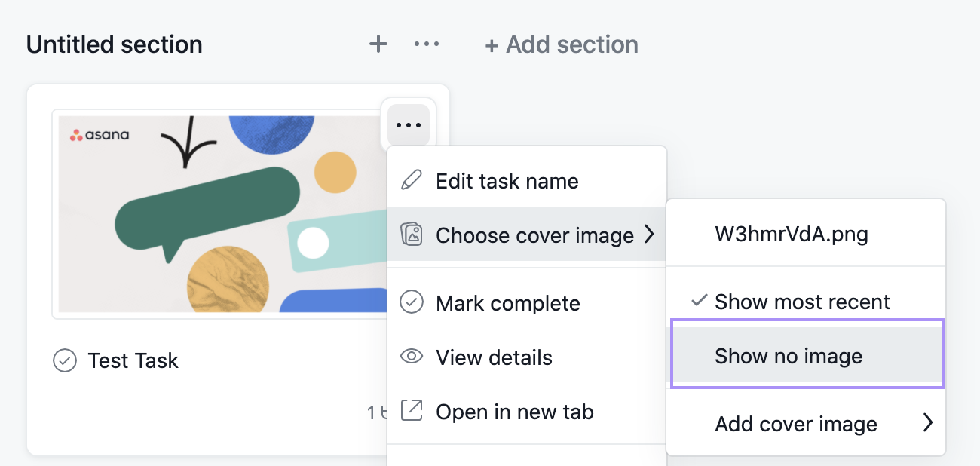Viewport: 980px width, 466px height.
Task: Click the + Add section button
Action: pyautogui.click(x=562, y=44)
